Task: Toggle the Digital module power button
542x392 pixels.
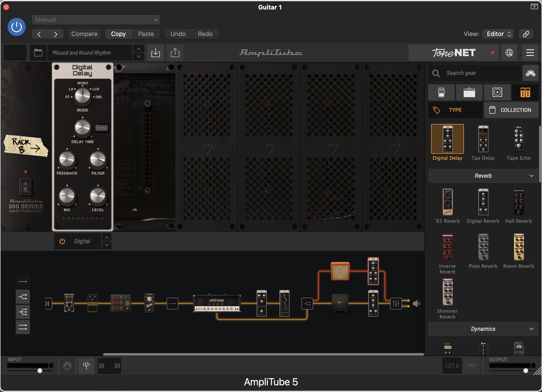Action: [x=62, y=241]
